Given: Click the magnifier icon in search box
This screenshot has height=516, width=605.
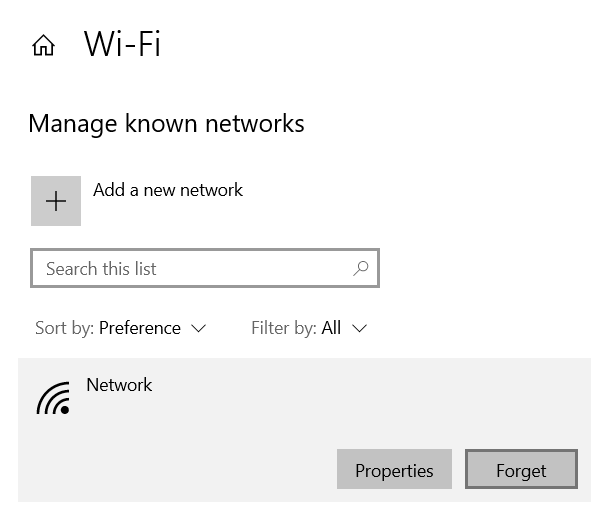Looking at the screenshot, I should point(361,268).
